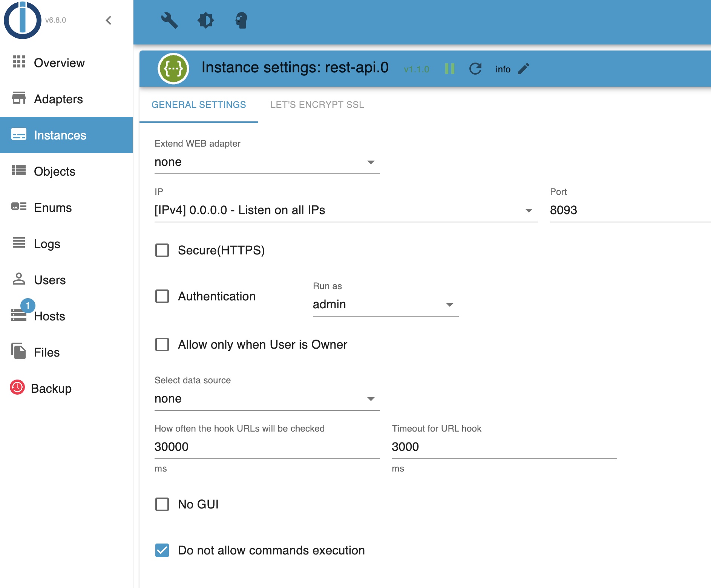Open the Hosts page with notification badge
Viewport: 711px width, 588px height.
click(x=49, y=316)
